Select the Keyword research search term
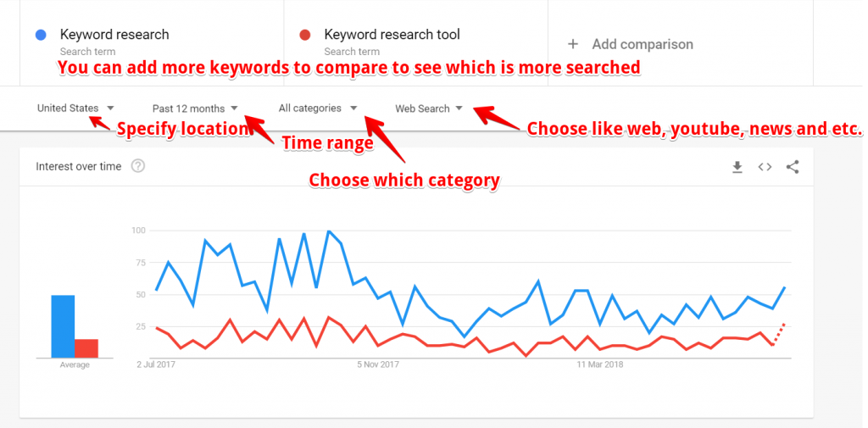 pos(114,36)
